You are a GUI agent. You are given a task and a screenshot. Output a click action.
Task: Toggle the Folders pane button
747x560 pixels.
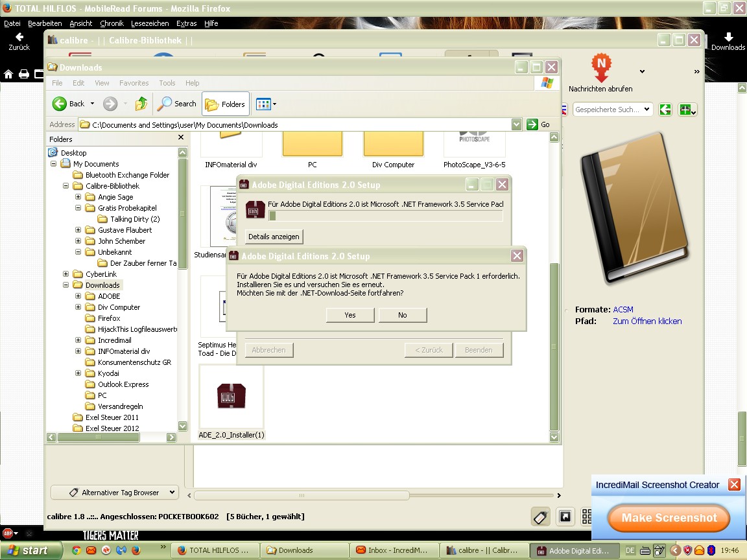click(x=226, y=104)
